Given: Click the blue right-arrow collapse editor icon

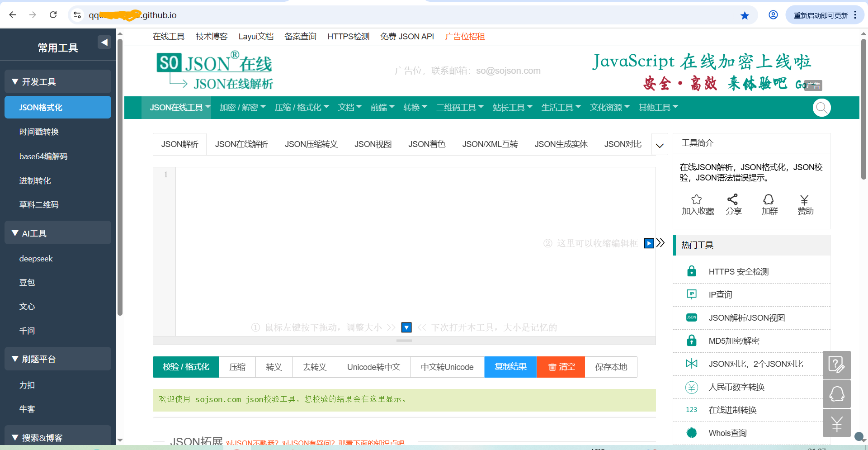Looking at the screenshot, I should coord(649,243).
